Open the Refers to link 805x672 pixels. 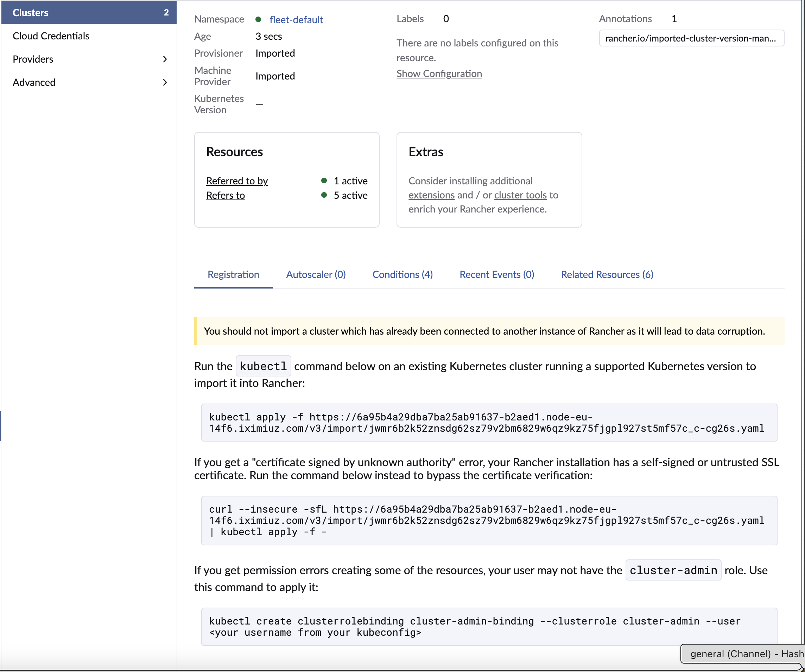(x=226, y=195)
